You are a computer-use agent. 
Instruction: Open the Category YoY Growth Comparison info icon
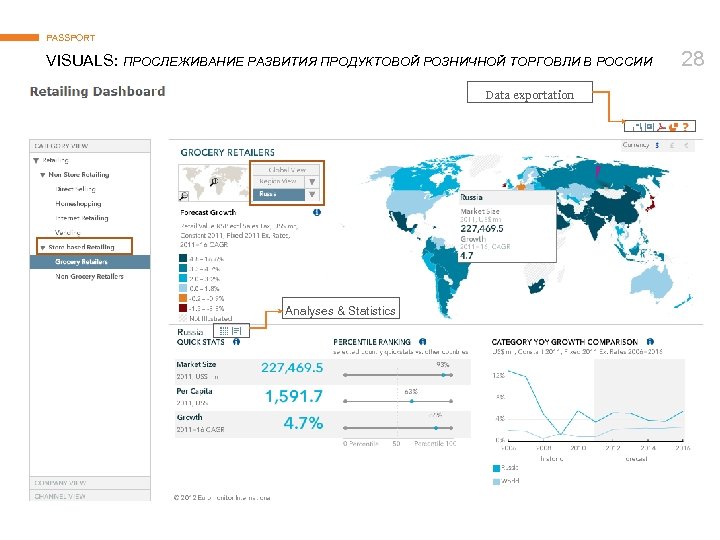(x=650, y=342)
